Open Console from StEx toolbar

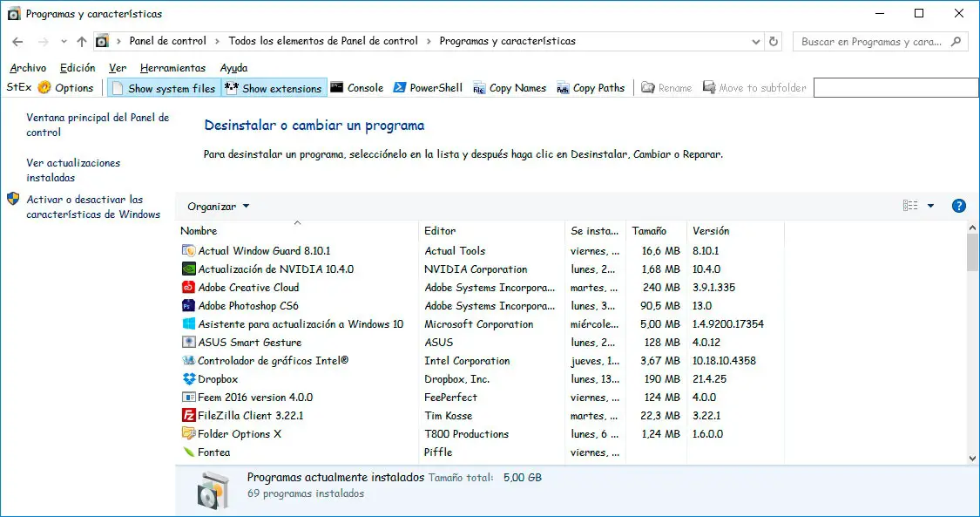(x=357, y=88)
